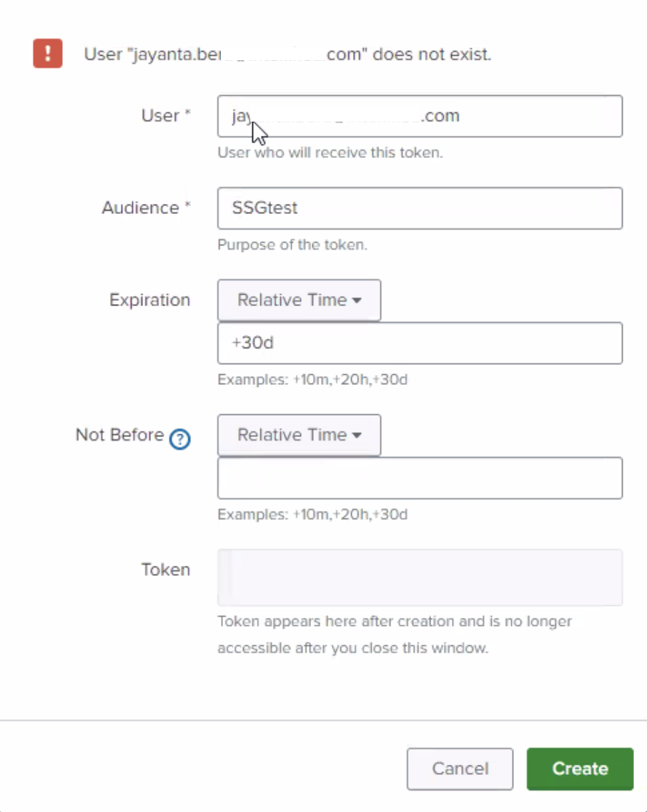This screenshot has height=812, width=647.
Task: Click the Expiration label
Action: point(149,300)
